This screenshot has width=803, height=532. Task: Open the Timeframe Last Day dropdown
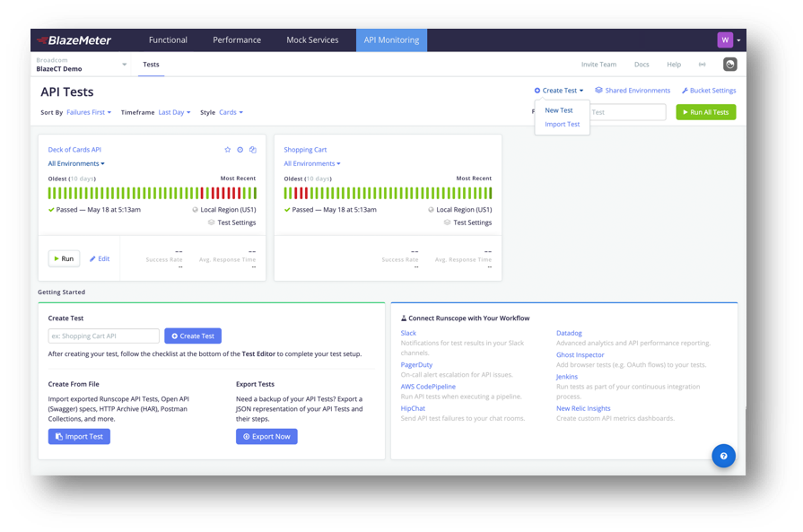174,112
